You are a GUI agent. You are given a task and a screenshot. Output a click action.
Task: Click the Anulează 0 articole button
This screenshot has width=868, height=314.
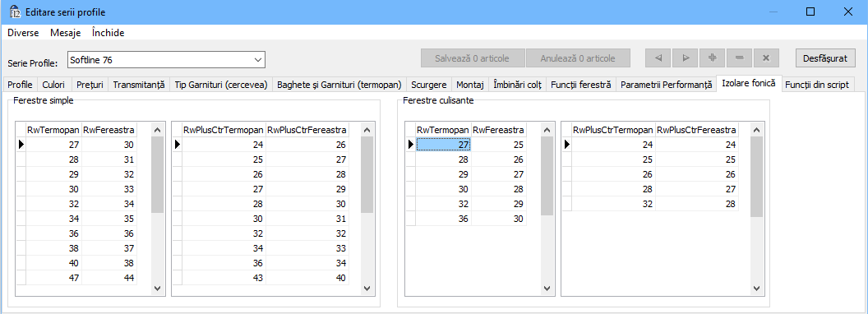pos(577,58)
